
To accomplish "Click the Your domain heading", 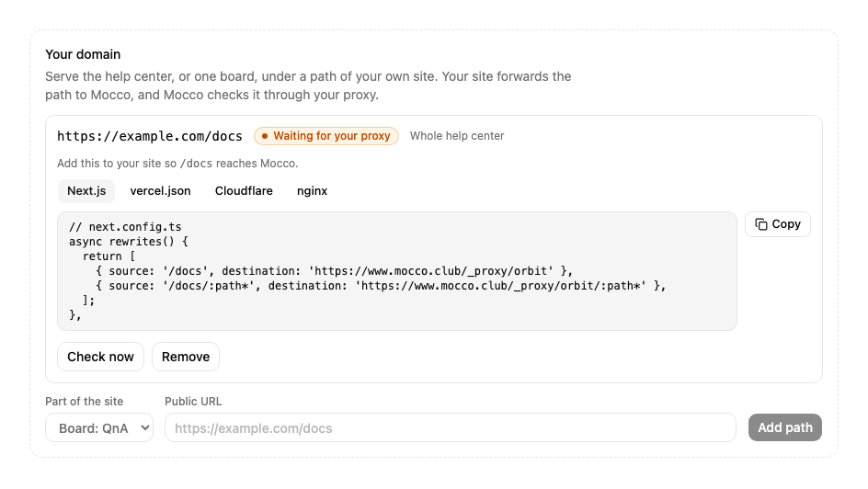I will tap(83, 54).
